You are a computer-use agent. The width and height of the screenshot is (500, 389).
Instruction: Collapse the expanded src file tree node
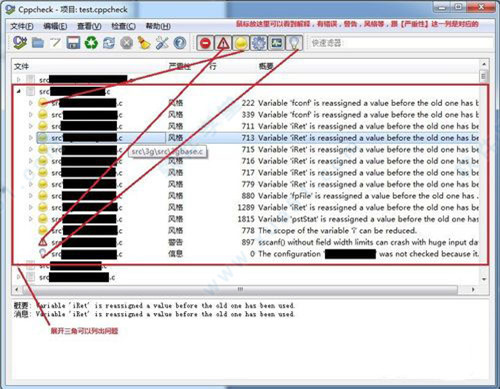tap(19, 91)
